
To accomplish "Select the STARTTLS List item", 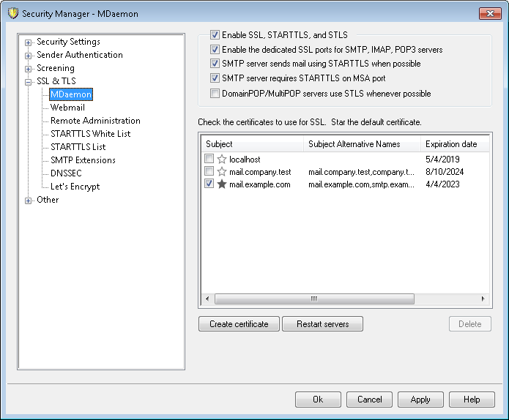I will tap(78, 147).
